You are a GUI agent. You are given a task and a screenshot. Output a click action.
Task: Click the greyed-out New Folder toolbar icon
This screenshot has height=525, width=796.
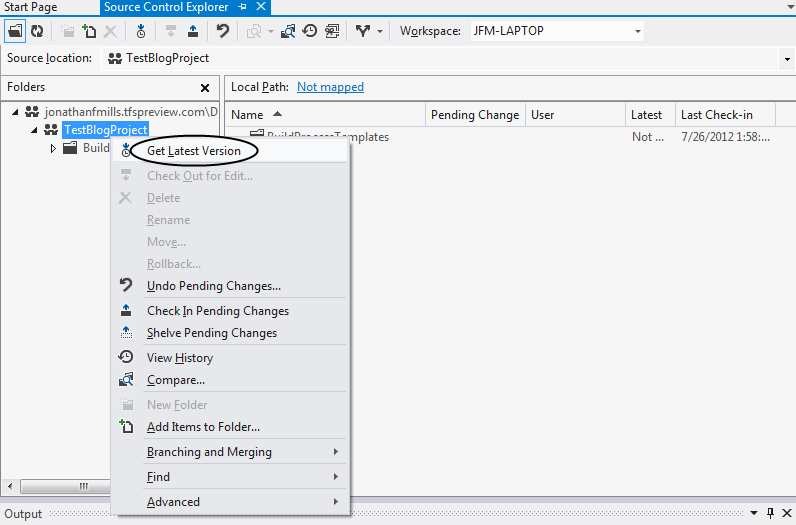[68, 32]
